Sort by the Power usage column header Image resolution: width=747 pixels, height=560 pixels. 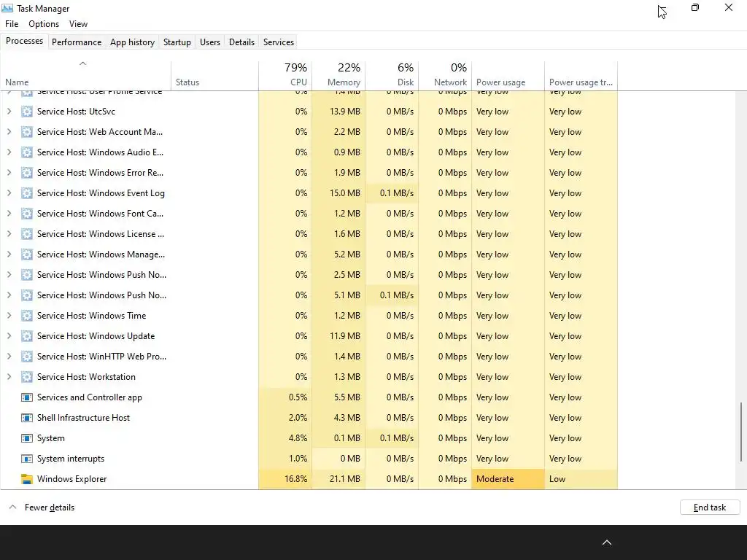click(x=508, y=76)
